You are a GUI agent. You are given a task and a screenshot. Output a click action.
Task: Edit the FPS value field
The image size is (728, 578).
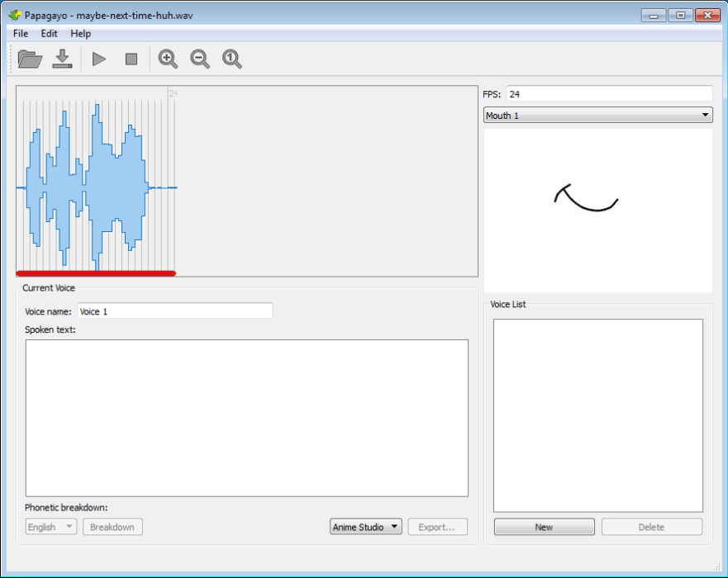point(609,93)
